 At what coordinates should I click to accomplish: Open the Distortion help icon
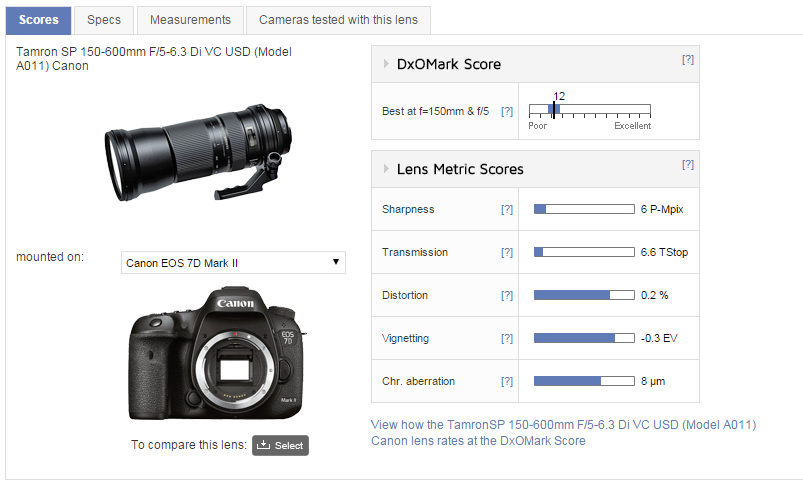click(x=506, y=295)
